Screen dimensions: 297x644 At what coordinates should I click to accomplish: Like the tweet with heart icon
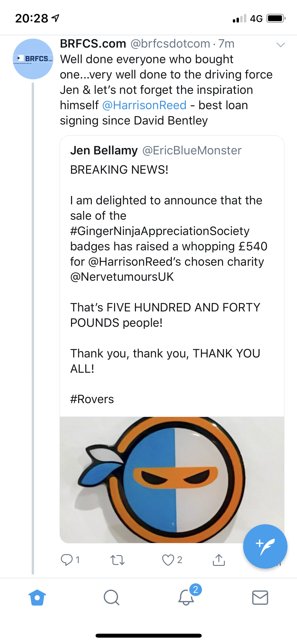168,560
